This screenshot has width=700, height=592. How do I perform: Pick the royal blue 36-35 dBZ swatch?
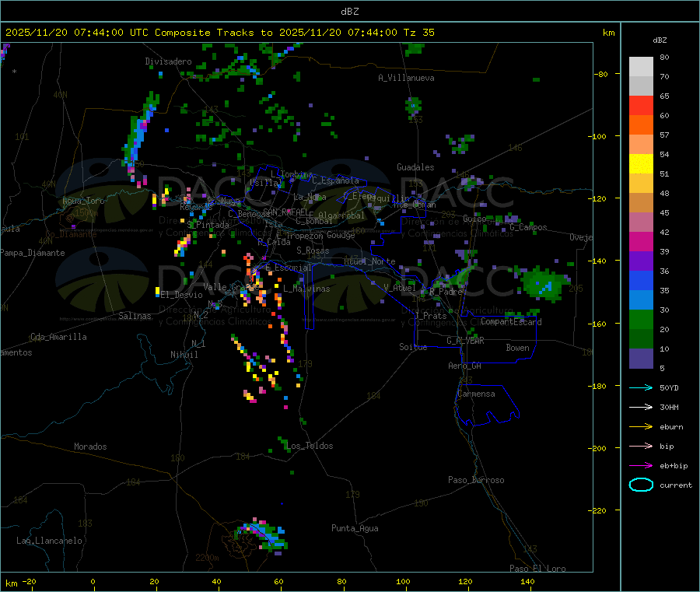point(641,280)
